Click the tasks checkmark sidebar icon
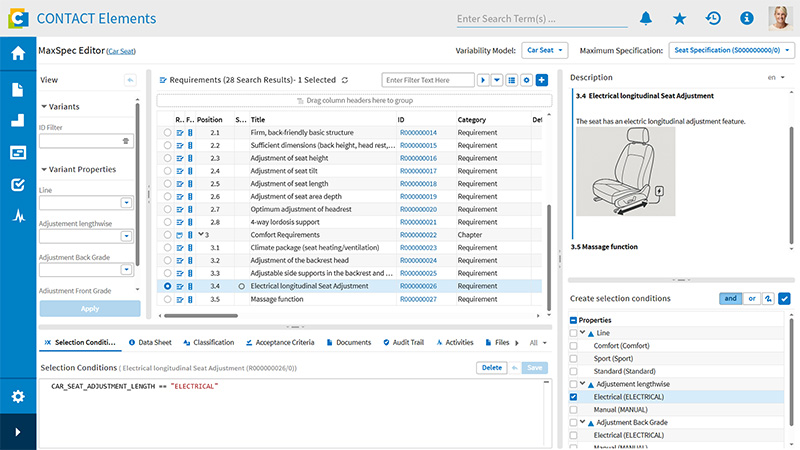The image size is (800, 450). click(18, 184)
